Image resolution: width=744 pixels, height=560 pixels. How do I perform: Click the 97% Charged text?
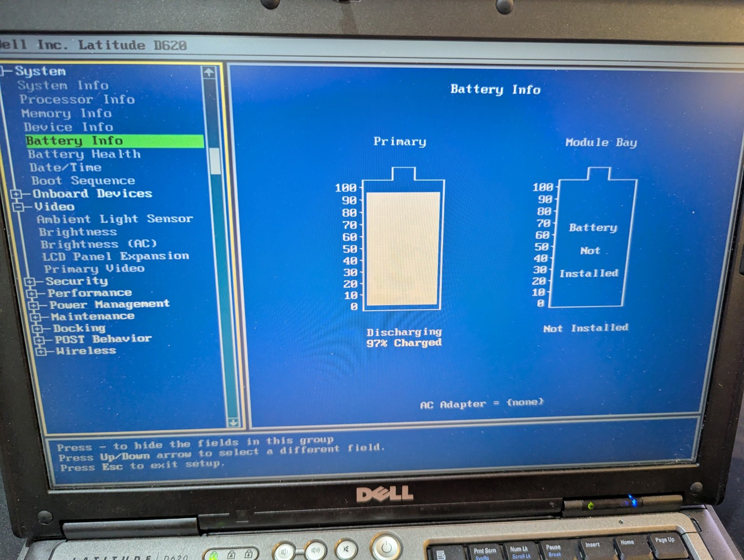(x=404, y=343)
